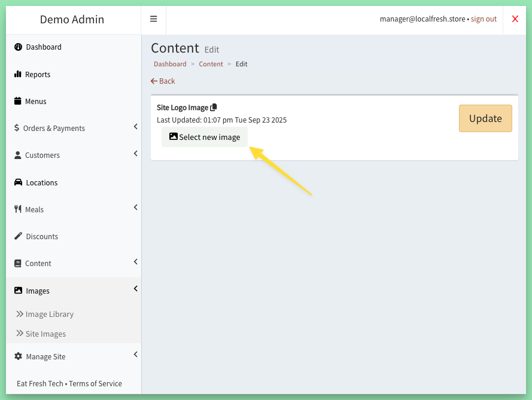The image size is (532, 400).
Task: Click the back arrow icon
Action: (154, 81)
